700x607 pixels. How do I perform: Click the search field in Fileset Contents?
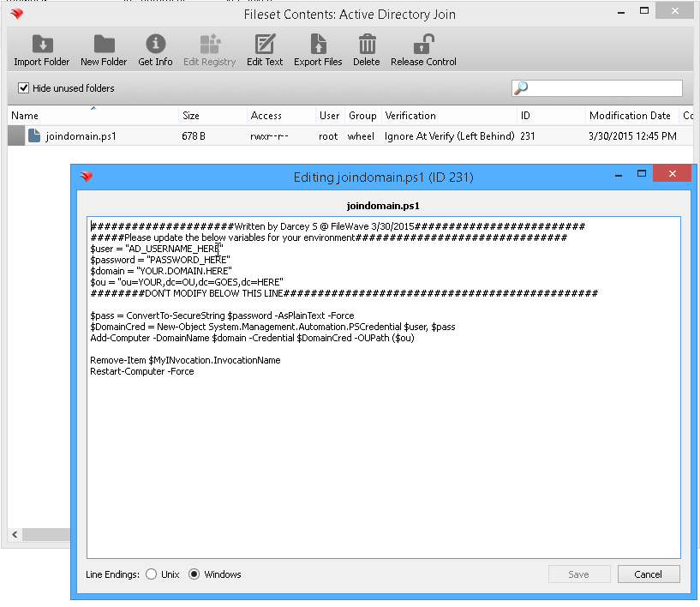[x=597, y=88]
